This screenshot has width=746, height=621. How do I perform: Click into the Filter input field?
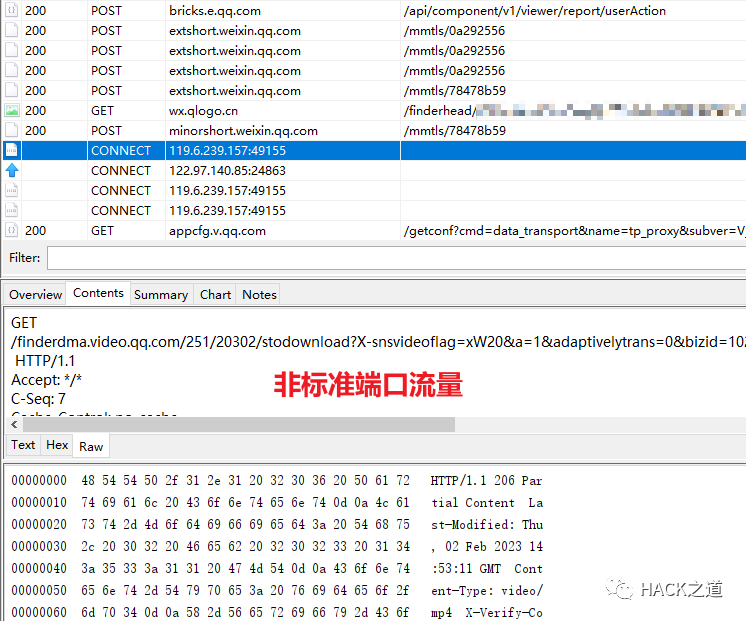click(396, 258)
